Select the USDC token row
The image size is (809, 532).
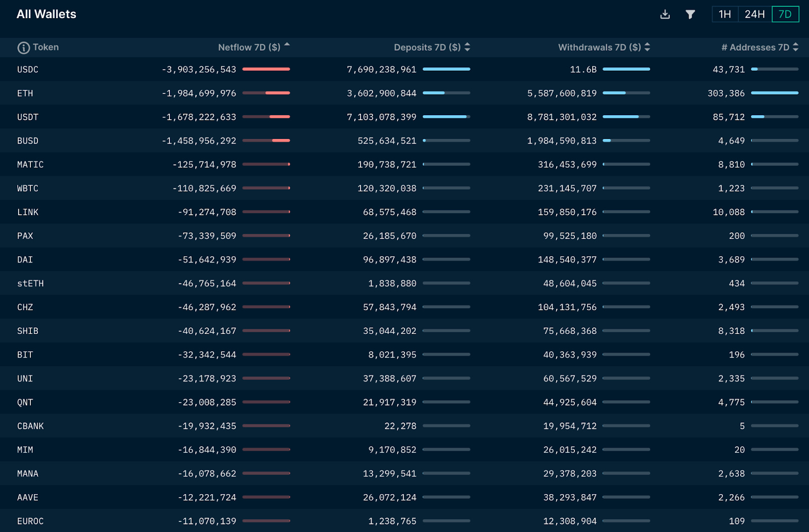coord(404,69)
